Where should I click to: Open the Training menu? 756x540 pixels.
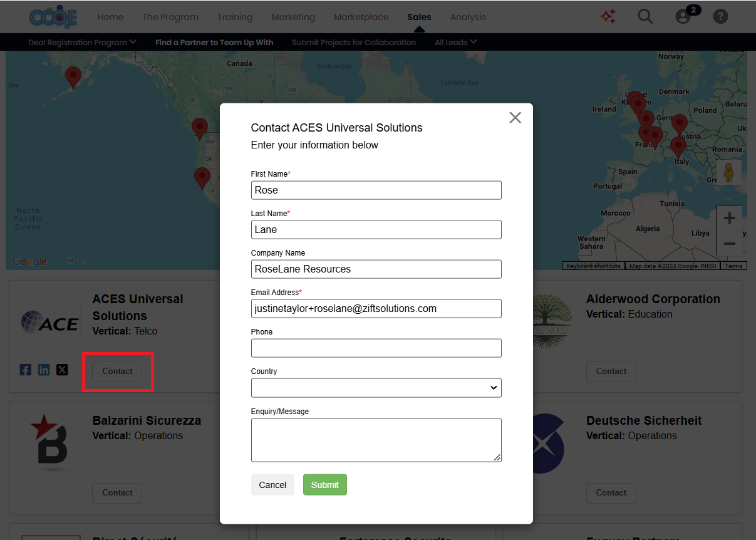235,17
